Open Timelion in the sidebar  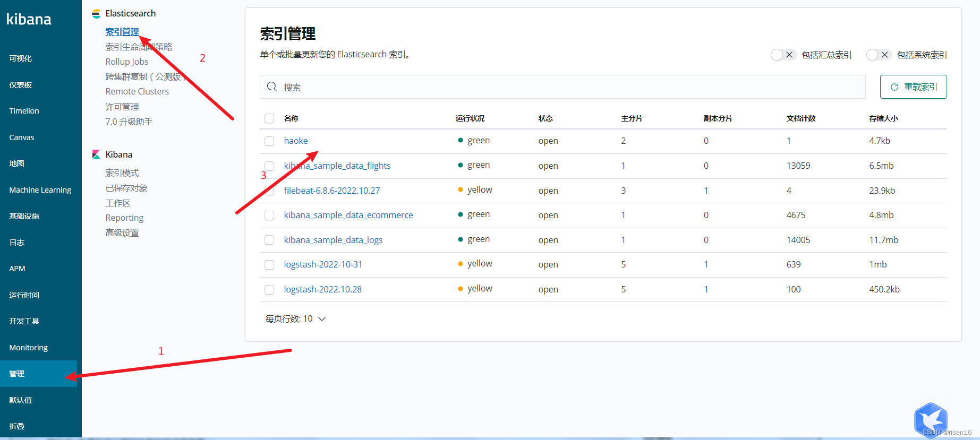pos(24,111)
